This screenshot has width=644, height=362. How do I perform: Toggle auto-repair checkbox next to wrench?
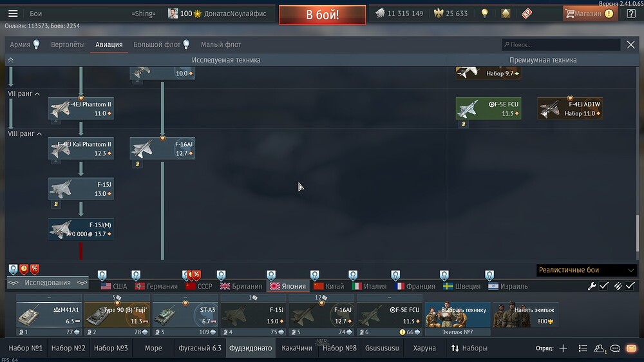(x=604, y=286)
